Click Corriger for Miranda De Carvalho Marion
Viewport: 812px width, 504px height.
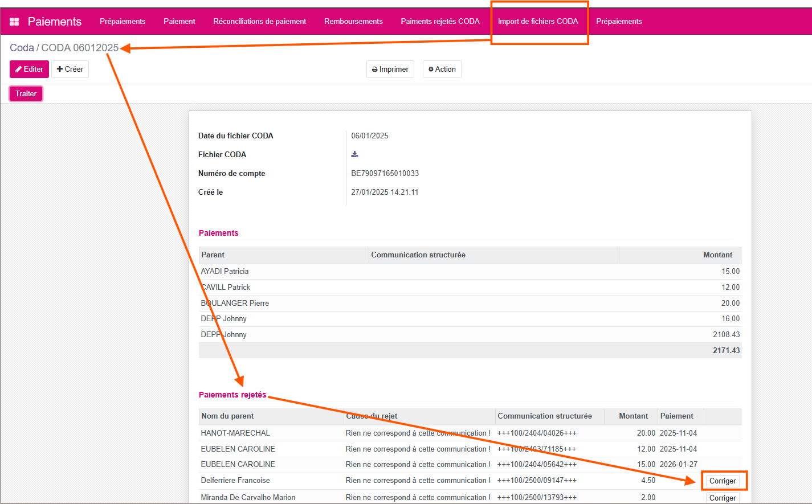(722, 498)
